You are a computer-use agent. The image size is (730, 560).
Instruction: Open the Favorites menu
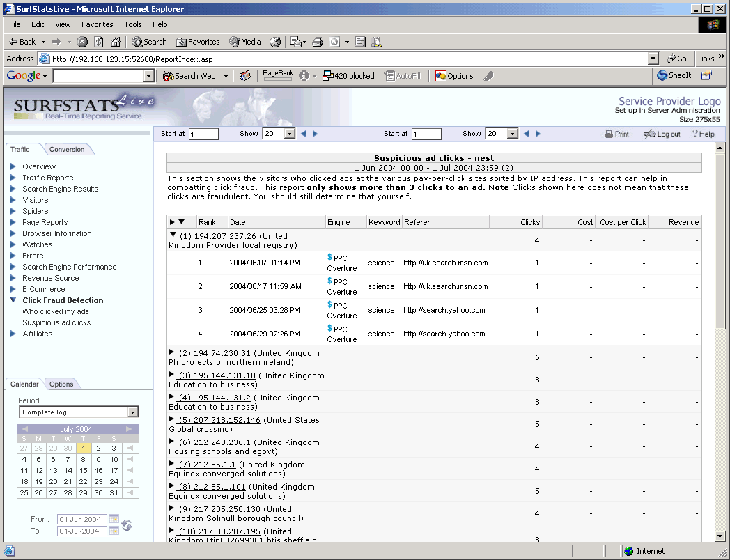pos(97,24)
